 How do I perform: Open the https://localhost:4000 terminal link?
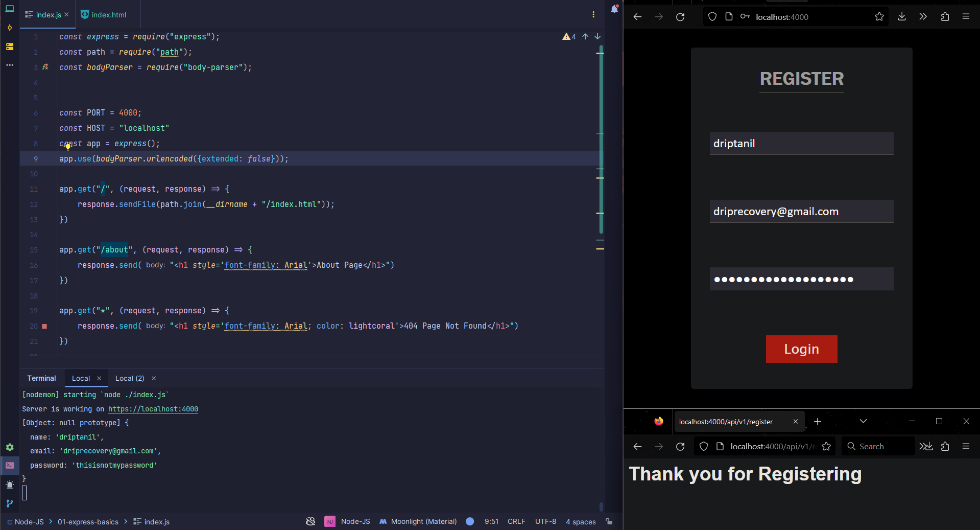[153, 409]
